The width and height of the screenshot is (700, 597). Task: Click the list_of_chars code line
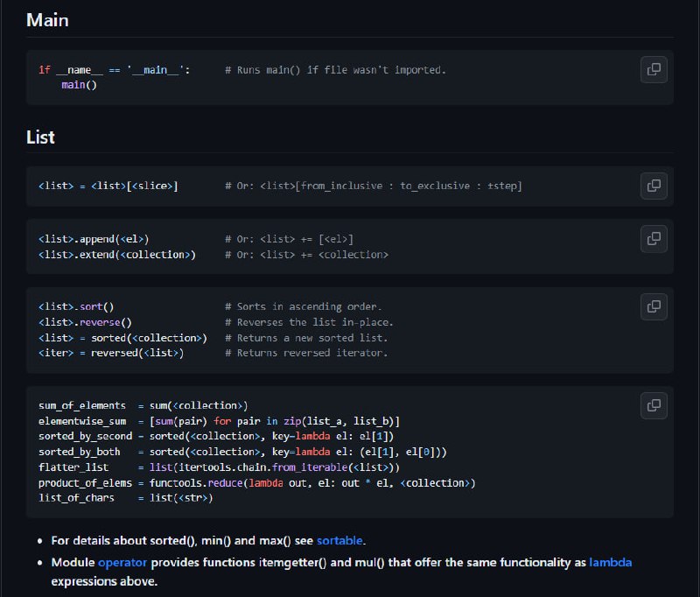pyautogui.click(x=126, y=498)
